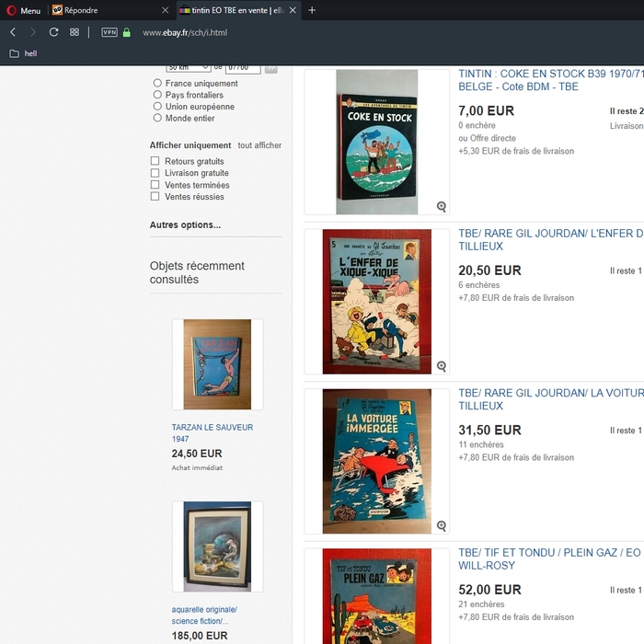Check the Ventes terminées box
The height and width of the screenshot is (644, 644).
(x=155, y=184)
